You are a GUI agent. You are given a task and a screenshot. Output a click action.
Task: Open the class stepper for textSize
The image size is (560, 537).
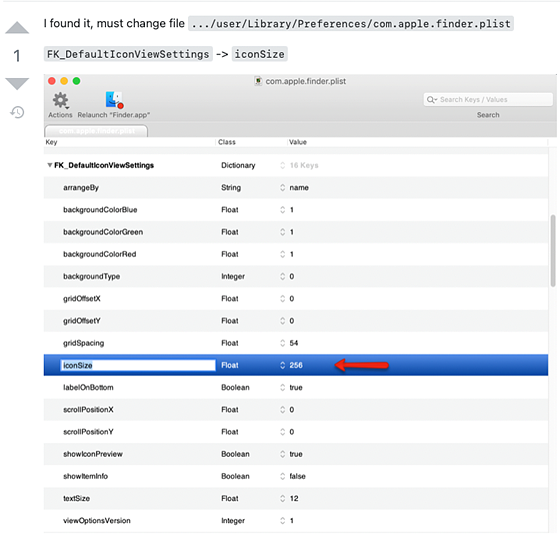coord(282,498)
